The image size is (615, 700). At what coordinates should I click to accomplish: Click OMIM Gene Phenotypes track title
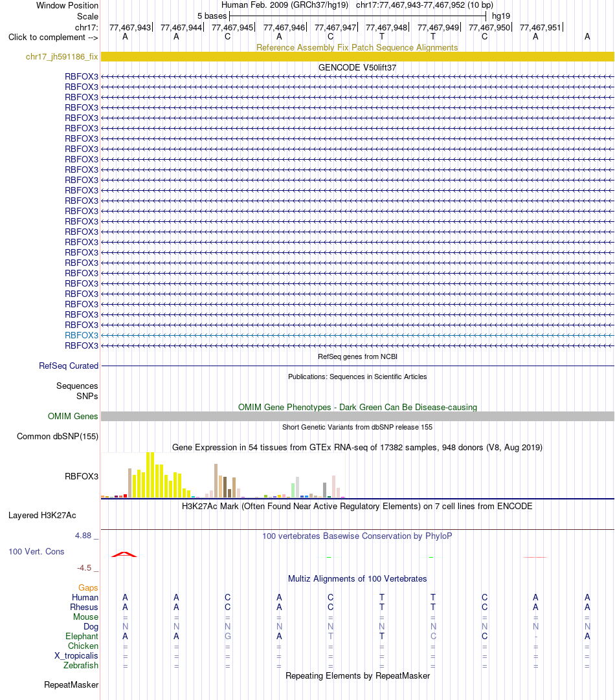[357, 407]
